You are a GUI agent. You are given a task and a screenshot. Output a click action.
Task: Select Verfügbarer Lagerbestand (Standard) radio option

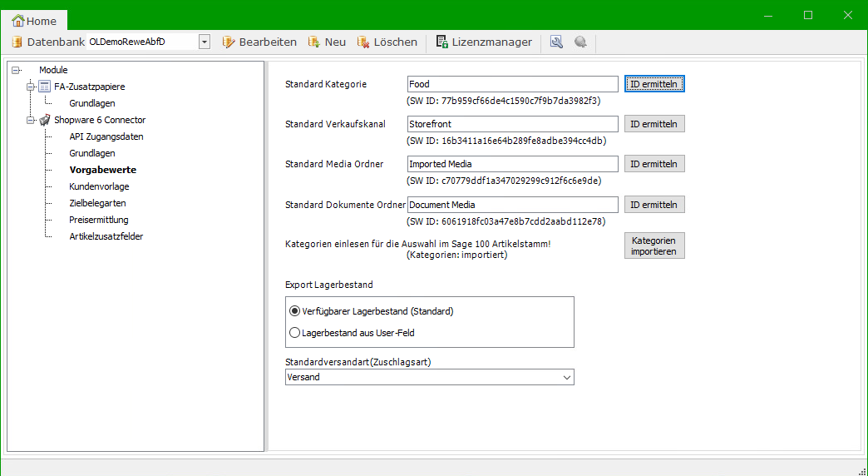(x=294, y=311)
